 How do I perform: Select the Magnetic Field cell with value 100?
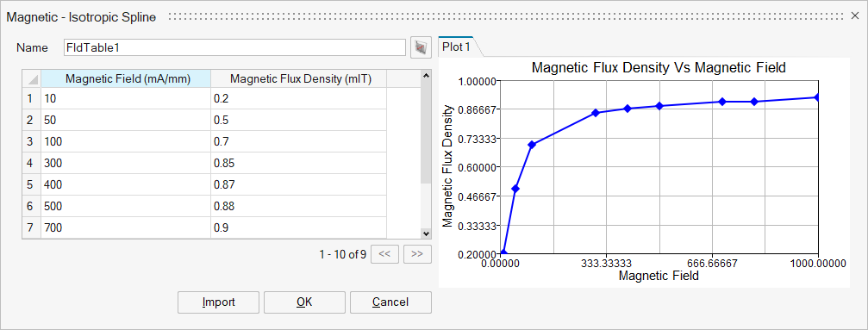click(x=126, y=142)
